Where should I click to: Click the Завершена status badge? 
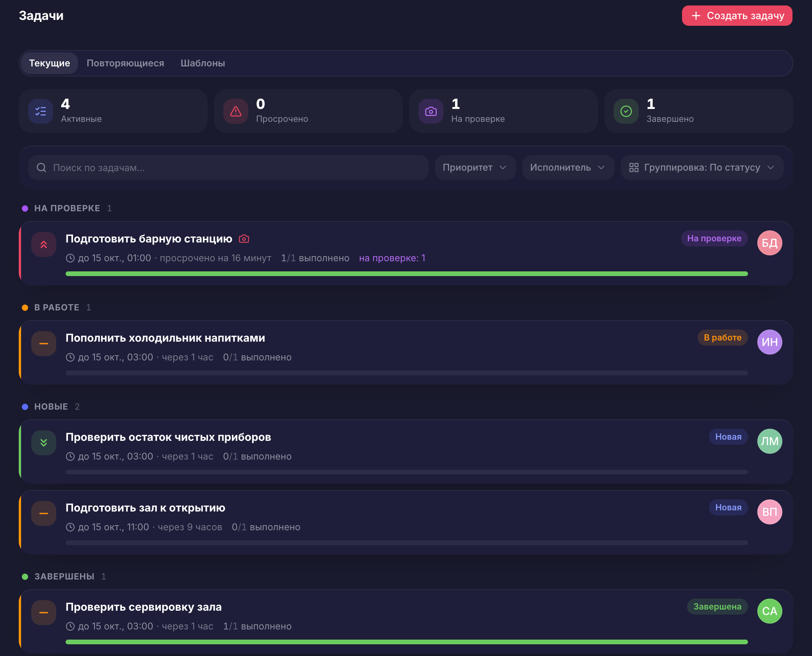click(x=717, y=607)
